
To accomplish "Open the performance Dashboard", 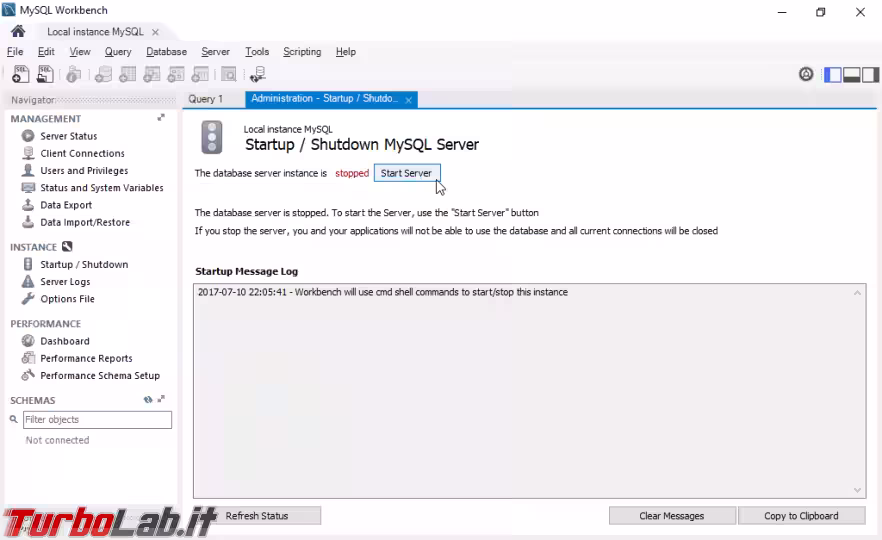I will tap(65, 341).
